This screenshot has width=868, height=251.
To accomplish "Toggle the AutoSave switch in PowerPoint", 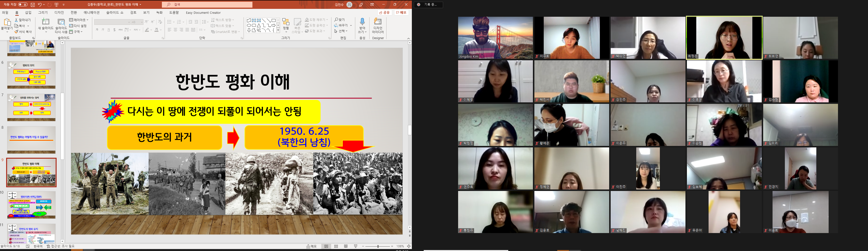I will tap(23, 4).
